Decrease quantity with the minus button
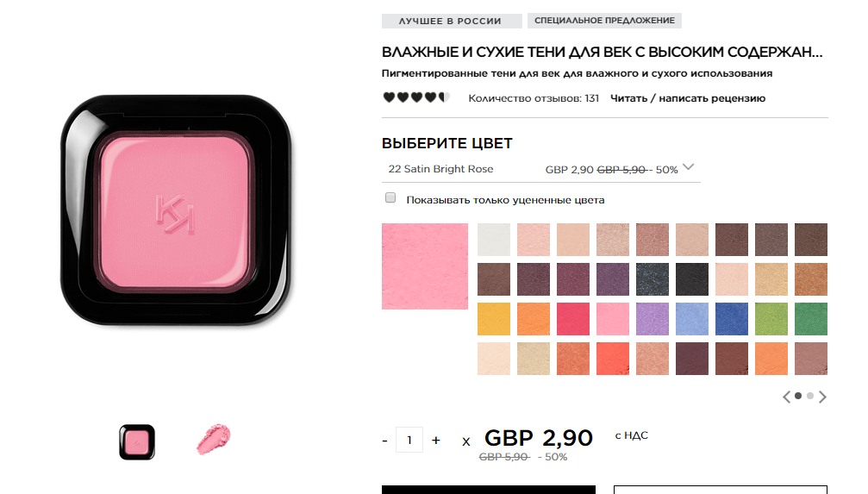Image resolution: width=868 pixels, height=494 pixels. tap(384, 441)
